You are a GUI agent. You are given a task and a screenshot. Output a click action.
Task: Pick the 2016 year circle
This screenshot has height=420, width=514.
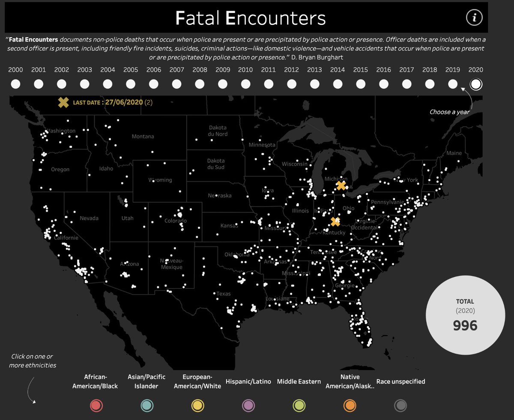384,84
